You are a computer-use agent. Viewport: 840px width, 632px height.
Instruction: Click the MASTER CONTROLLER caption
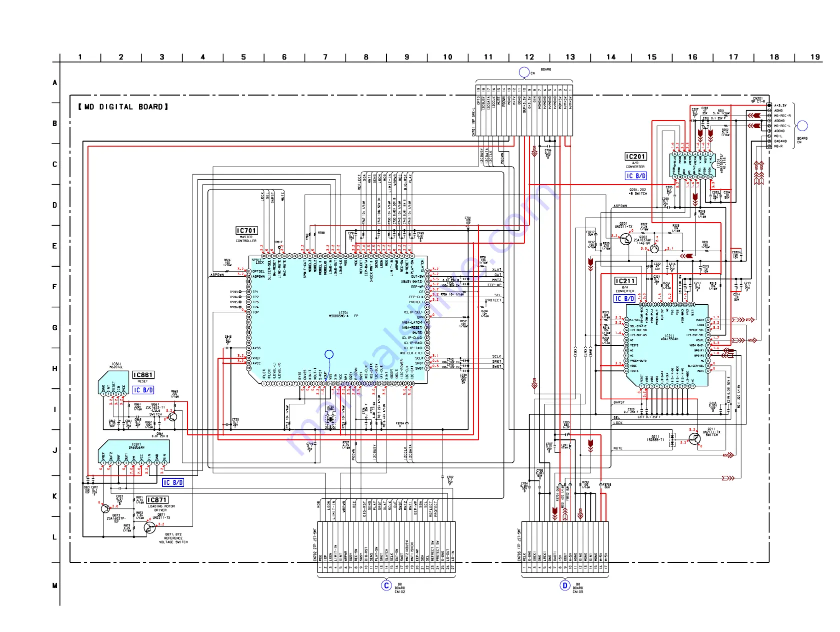click(246, 239)
